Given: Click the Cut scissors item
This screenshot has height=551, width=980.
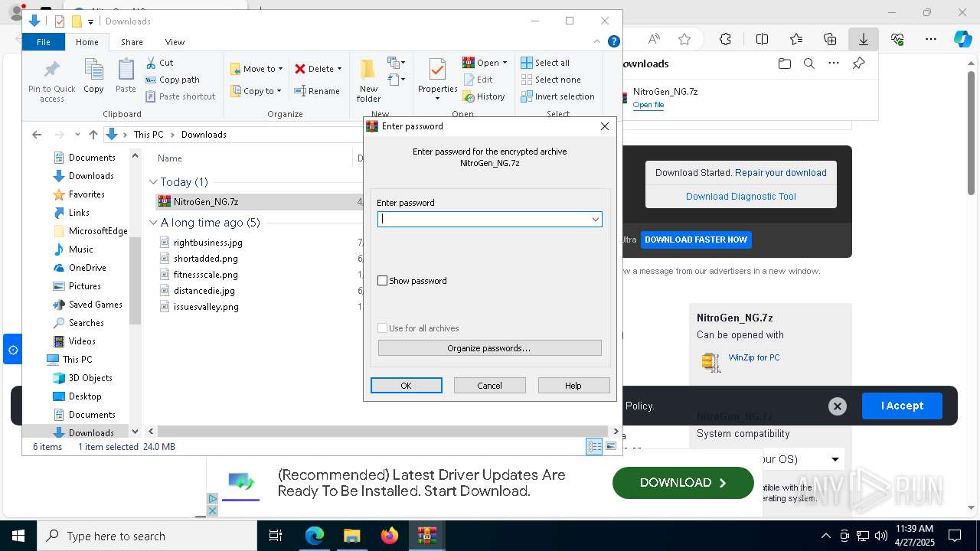Looking at the screenshot, I should coord(160,63).
